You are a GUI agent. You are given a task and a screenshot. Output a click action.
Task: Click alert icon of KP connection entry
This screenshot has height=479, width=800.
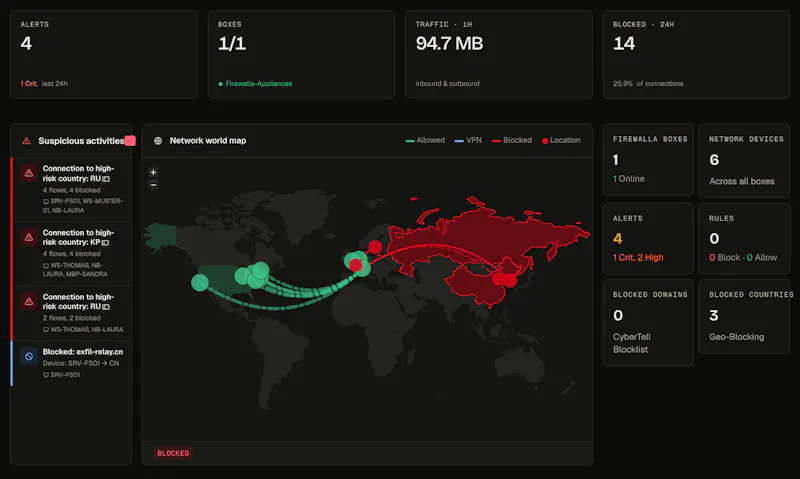(x=29, y=237)
